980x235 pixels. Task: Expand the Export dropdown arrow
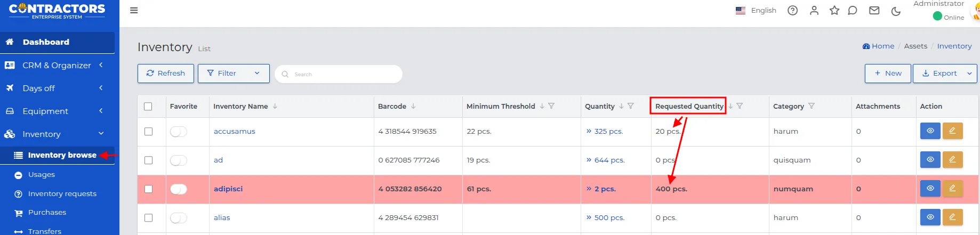pyautogui.click(x=969, y=74)
